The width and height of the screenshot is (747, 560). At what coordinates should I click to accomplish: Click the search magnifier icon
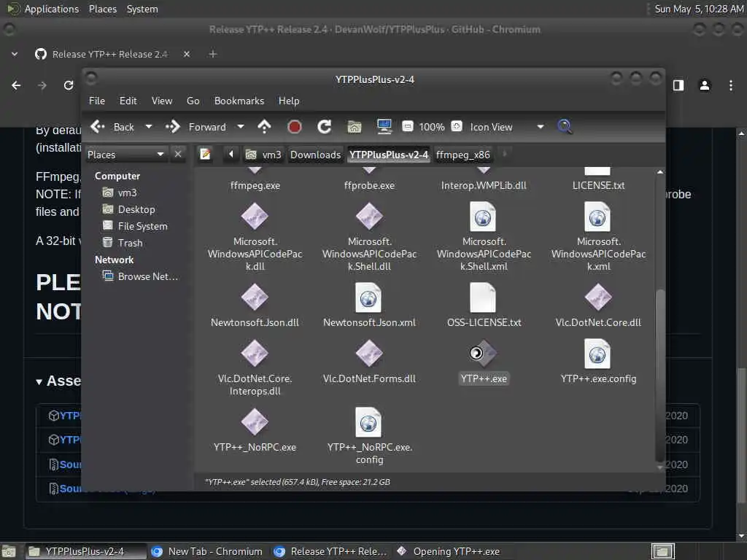coord(565,127)
